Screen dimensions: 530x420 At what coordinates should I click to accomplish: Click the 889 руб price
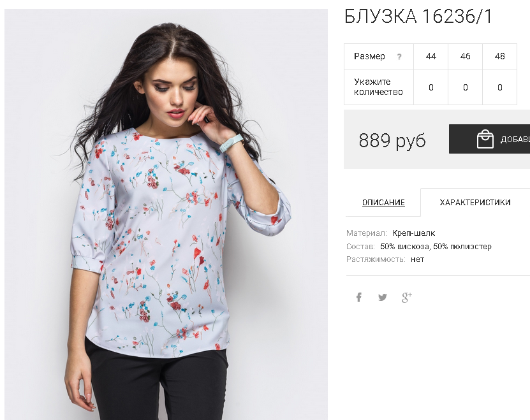coord(392,140)
